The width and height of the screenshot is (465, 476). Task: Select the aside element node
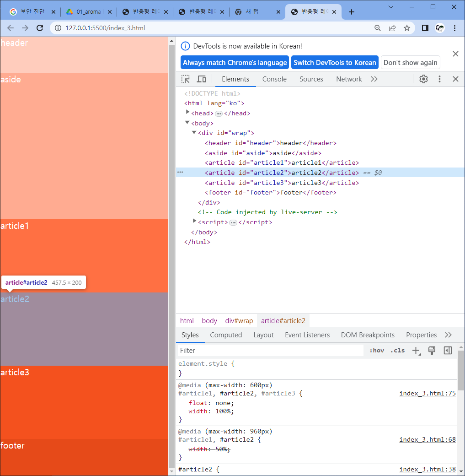[263, 153]
